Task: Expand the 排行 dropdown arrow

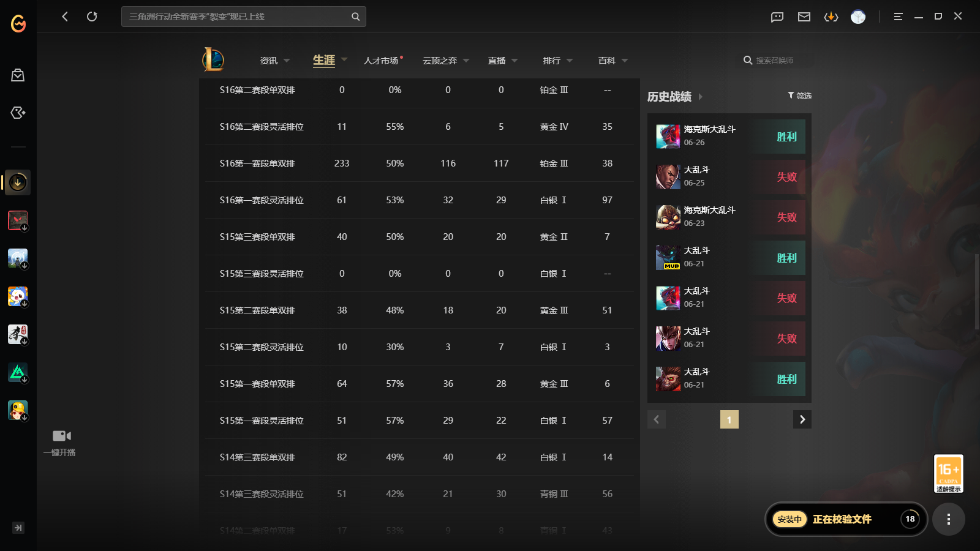Action: pyautogui.click(x=570, y=61)
